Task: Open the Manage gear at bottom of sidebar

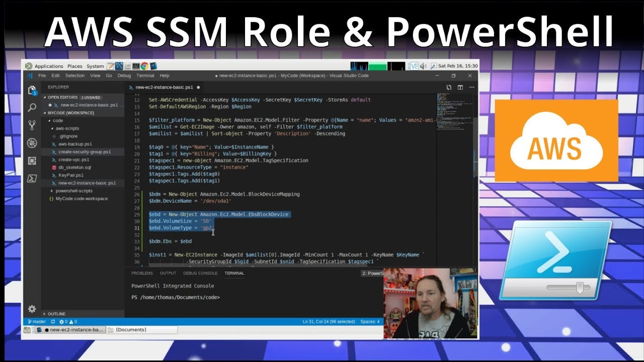Action: [x=32, y=309]
